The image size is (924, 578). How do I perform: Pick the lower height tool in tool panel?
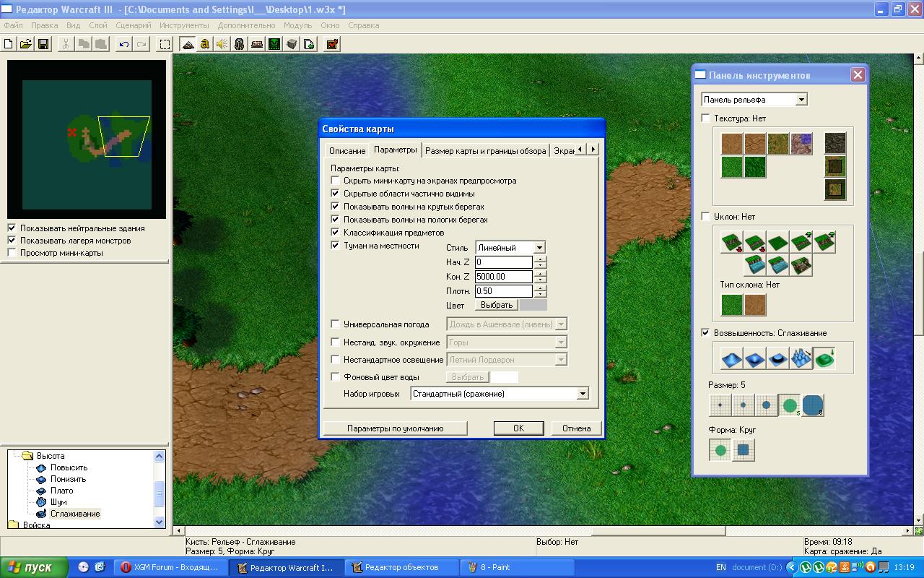click(754, 358)
